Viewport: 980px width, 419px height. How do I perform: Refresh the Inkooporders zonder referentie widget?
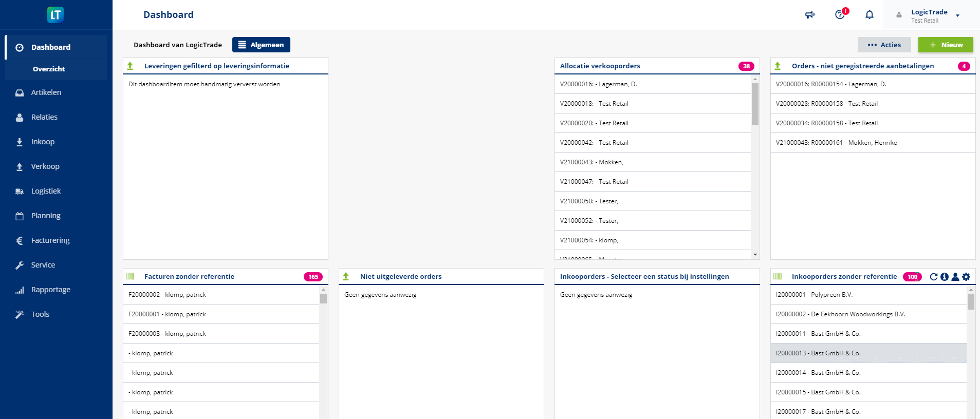pos(934,277)
